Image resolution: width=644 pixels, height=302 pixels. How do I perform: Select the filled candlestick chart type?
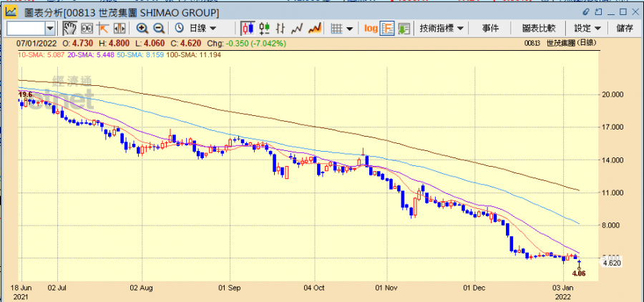248,29
